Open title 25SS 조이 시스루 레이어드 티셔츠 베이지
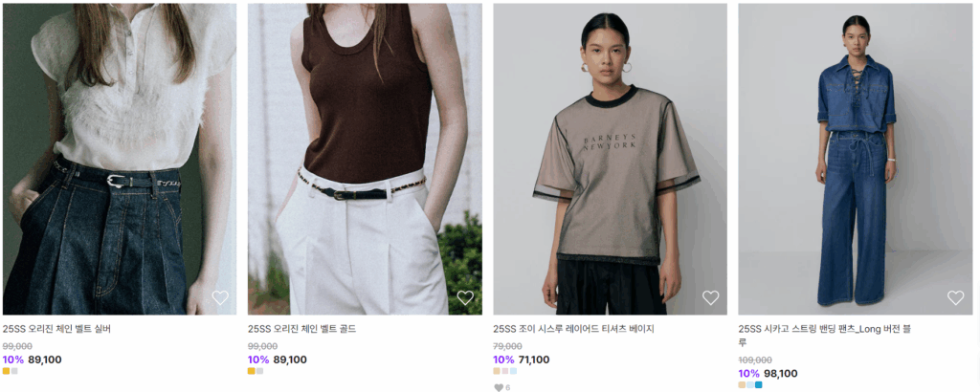Viewport: 980px width, 392px height. coord(573,329)
